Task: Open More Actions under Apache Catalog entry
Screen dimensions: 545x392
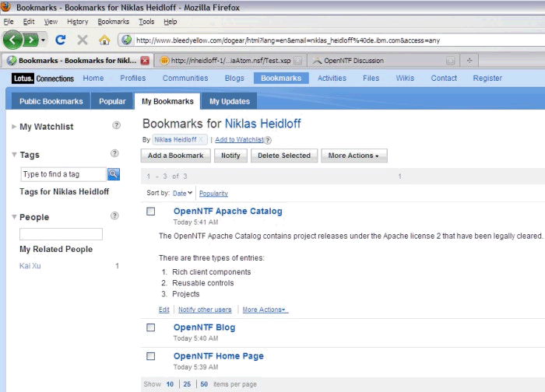Action: tap(265, 310)
